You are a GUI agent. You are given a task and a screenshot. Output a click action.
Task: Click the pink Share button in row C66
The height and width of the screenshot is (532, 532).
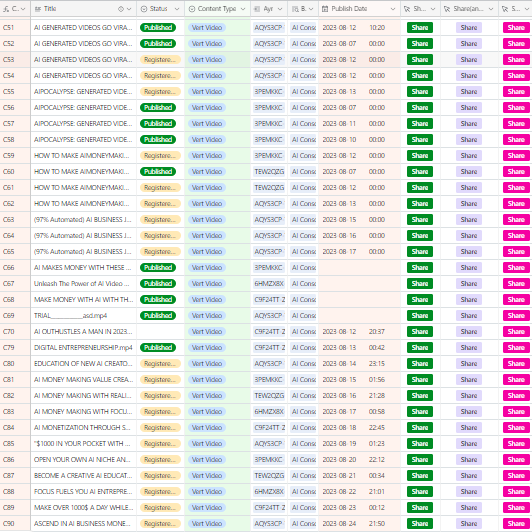[x=516, y=268]
